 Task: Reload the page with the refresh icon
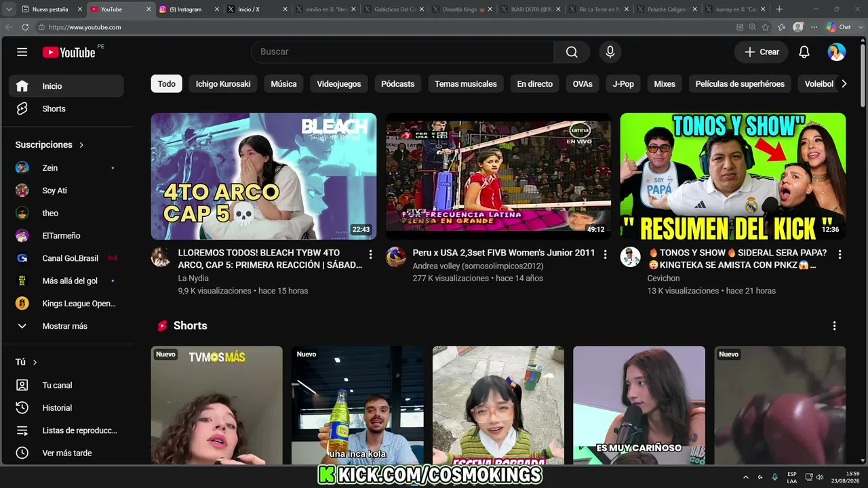pyautogui.click(x=25, y=27)
